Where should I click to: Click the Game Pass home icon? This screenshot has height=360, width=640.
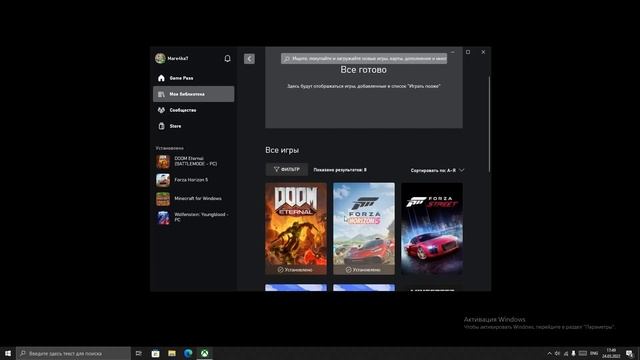pos(161,78)
